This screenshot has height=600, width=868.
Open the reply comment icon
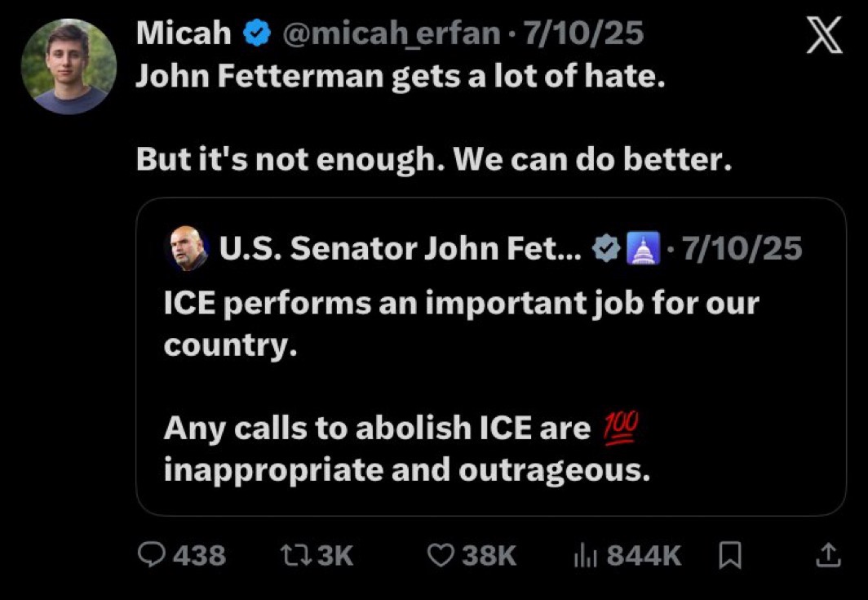[151, 555]
